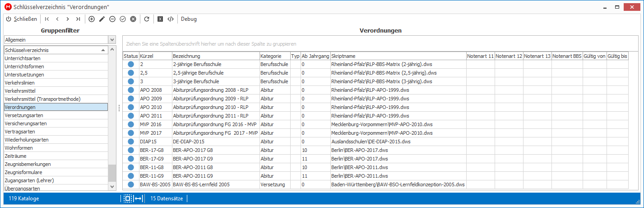Click the 15 Datensätze status bar entry

click(167, 199)
